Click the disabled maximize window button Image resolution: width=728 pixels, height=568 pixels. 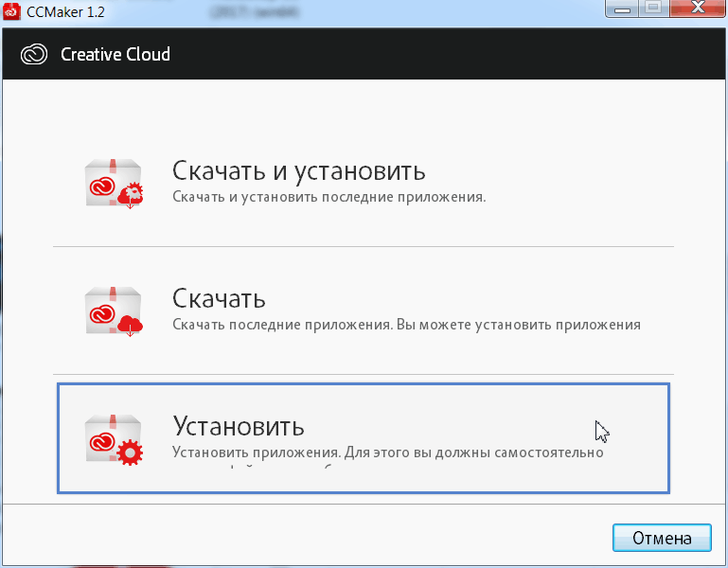coord(654,9)
